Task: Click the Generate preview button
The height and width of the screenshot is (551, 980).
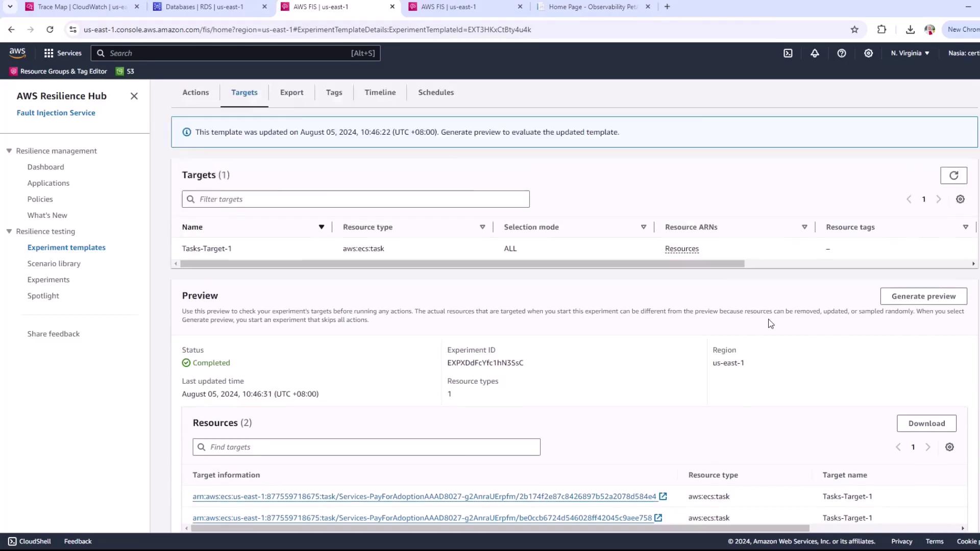Action: [923, 296]
